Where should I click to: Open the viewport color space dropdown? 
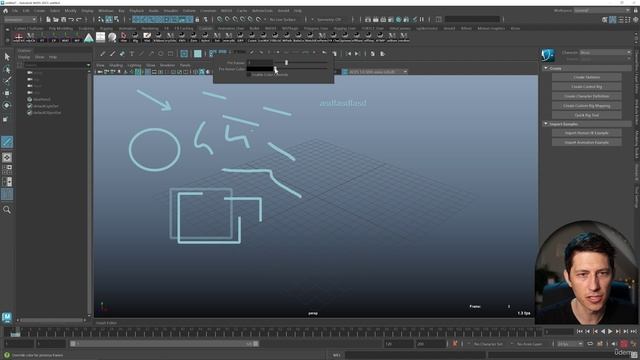tap(378, 72)
